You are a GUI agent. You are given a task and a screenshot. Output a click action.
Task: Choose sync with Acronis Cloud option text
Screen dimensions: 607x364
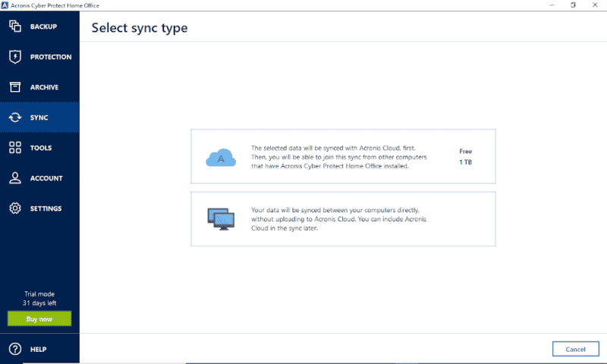point(338,157)
